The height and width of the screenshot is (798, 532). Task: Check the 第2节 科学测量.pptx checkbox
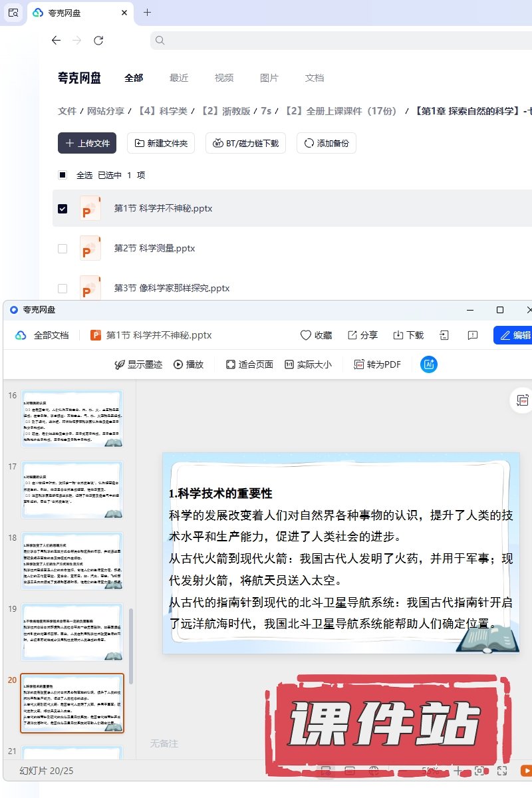coord(63,248)
